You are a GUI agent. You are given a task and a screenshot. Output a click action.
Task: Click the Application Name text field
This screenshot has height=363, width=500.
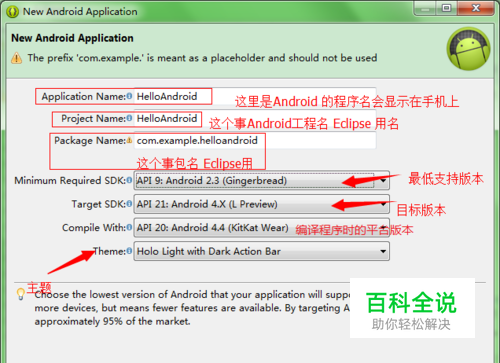255,96
